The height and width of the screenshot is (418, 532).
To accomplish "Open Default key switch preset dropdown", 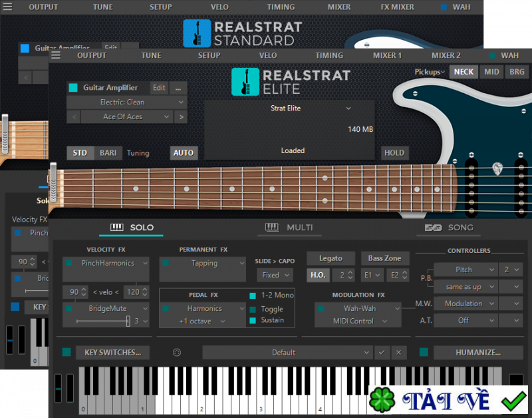I will pyautogui.click(x=288, y=353).
